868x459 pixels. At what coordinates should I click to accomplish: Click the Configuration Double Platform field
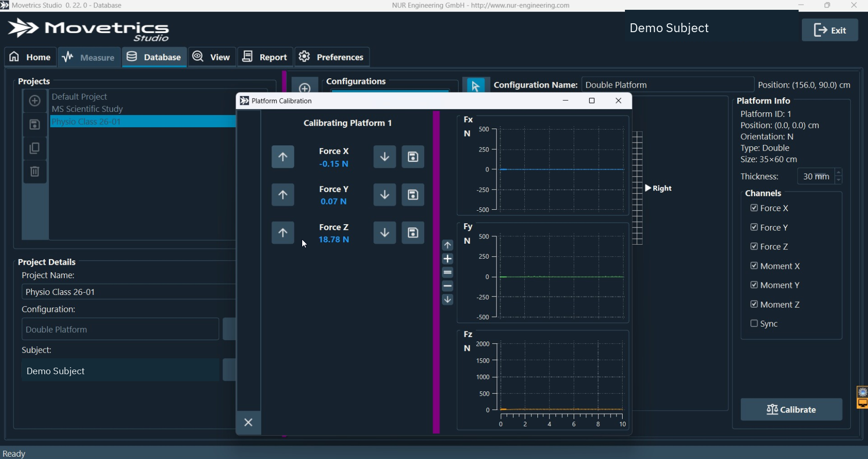pyautogui.click(x=120, y=329)
